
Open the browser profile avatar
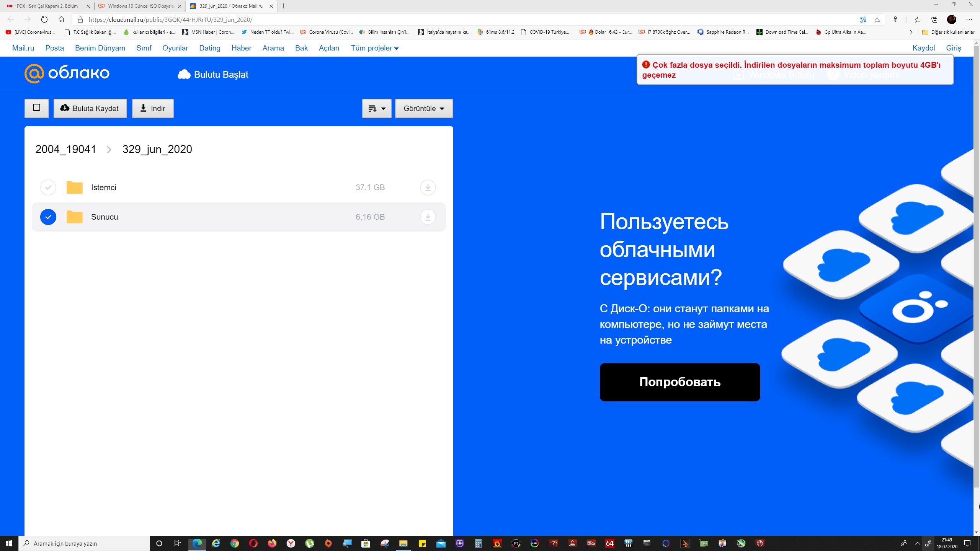952,20
